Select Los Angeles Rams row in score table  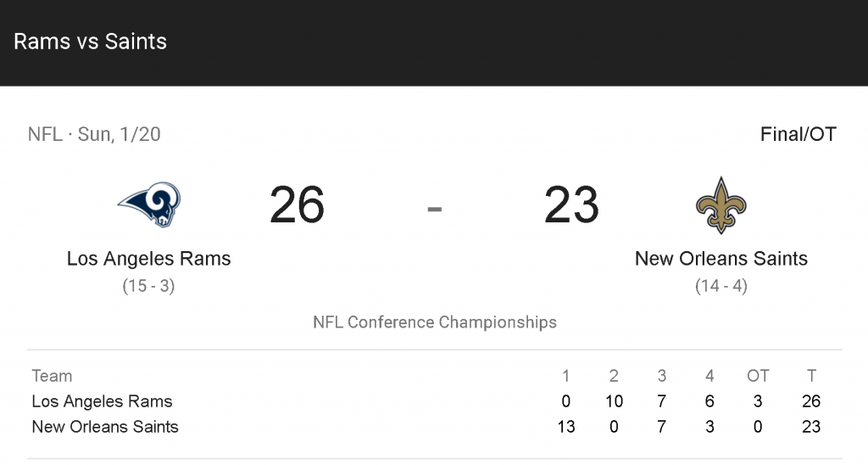(102, 401)
